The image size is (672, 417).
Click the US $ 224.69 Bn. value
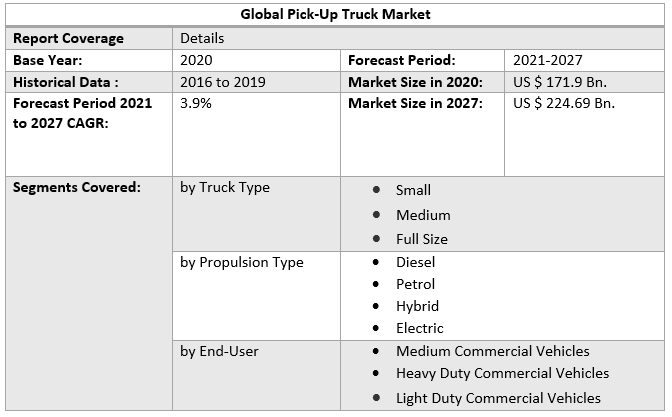564,103
